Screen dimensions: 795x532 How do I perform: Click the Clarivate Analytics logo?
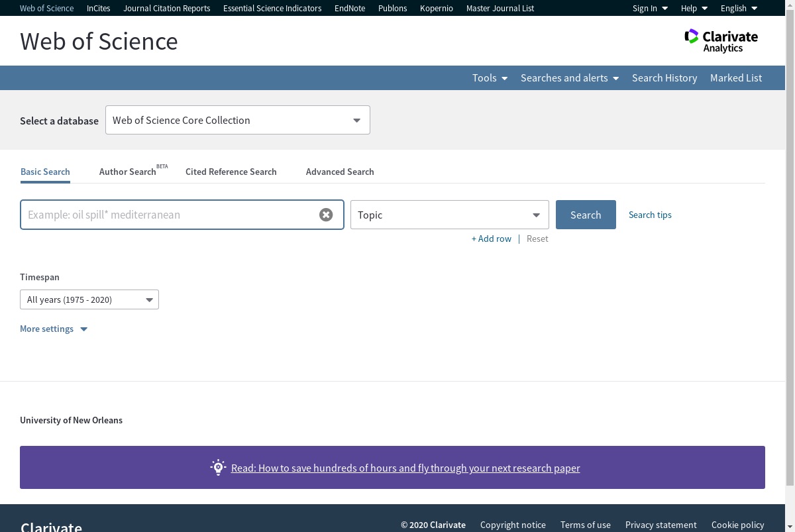tap(721, 40)
